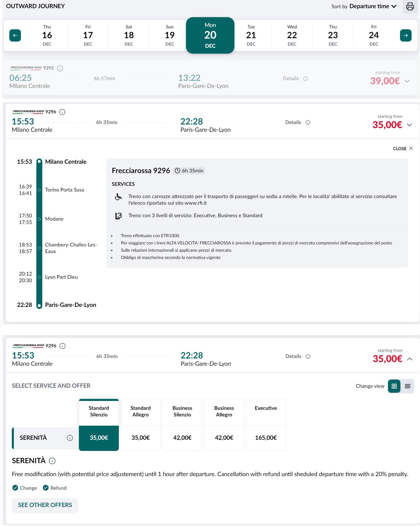Click the wheelchair accessibility service icon
The image size is (420, 527).
[118, 197]
